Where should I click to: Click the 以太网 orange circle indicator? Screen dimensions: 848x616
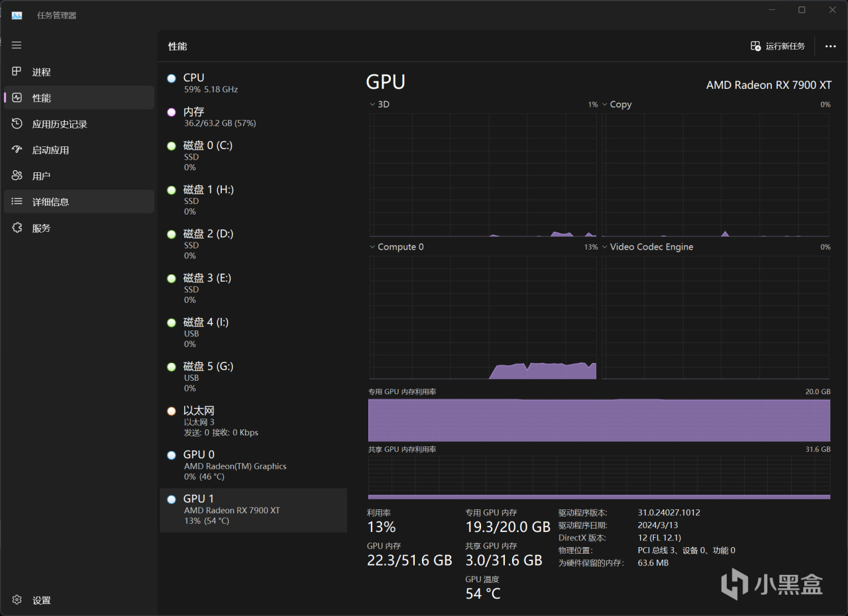coord(172,411)
